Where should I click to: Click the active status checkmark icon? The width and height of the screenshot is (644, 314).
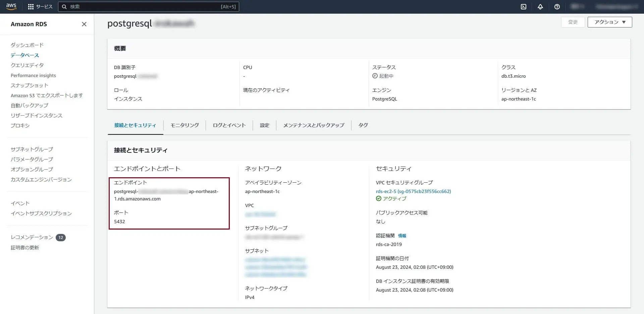point(379,199)
